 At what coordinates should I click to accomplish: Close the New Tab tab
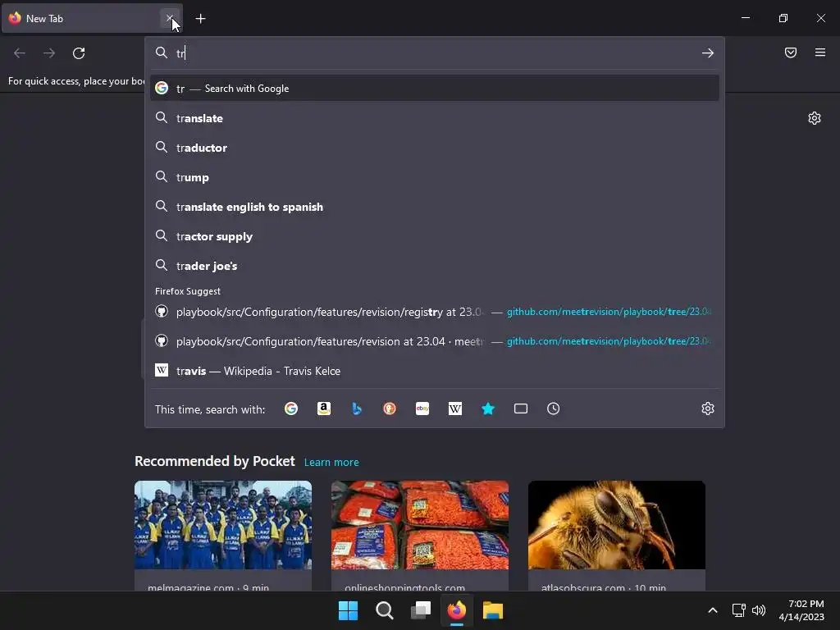point(170,18)
